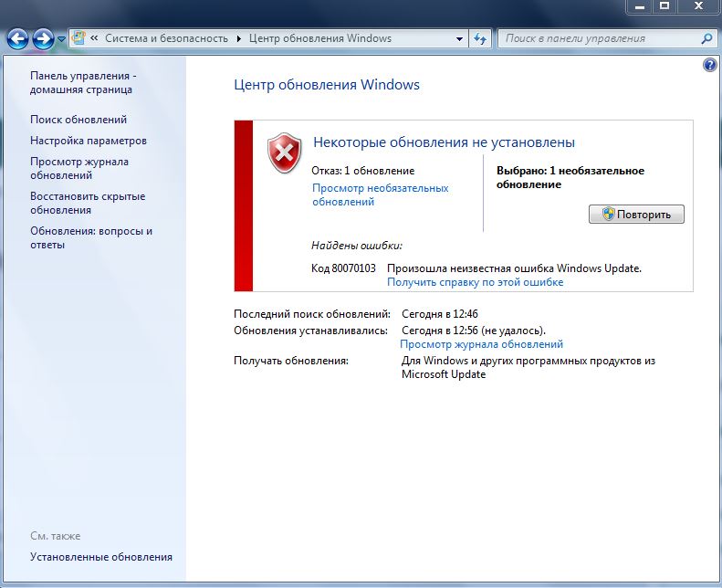Select 'Система и безопасность' breadcrumb
This screenshot has height=588, width=722.
pyautogui.click(x=166, y=38)
